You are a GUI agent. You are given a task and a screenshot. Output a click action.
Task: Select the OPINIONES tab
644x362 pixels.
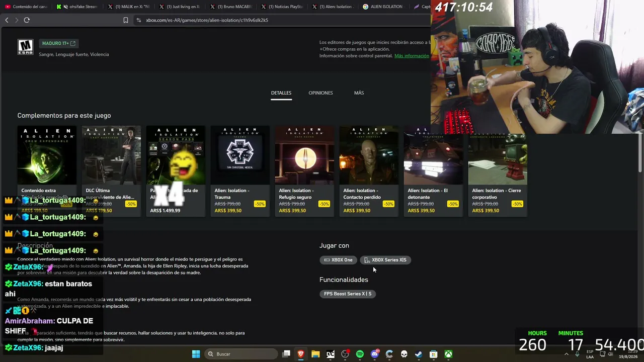point(320,93)
